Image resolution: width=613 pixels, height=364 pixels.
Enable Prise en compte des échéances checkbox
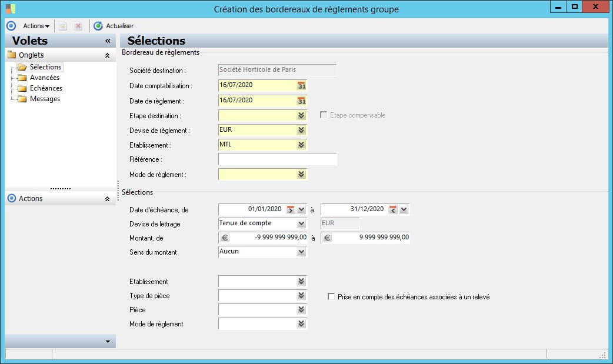point(331,297)
